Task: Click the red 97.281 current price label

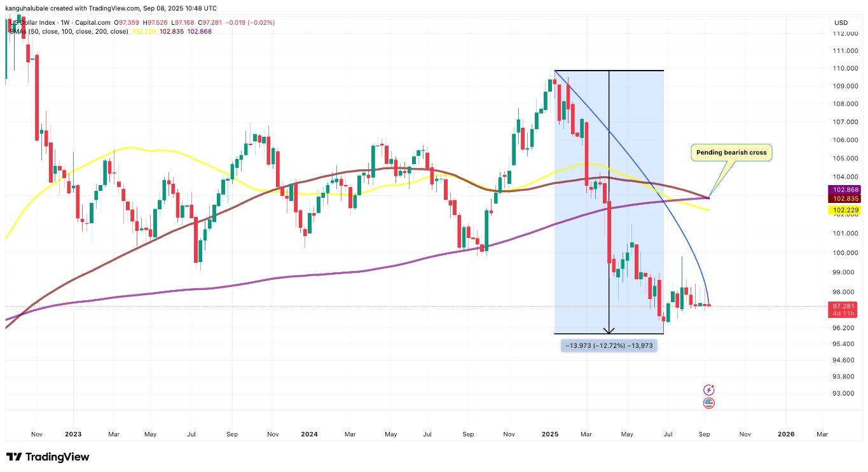Action: [843, 307]
